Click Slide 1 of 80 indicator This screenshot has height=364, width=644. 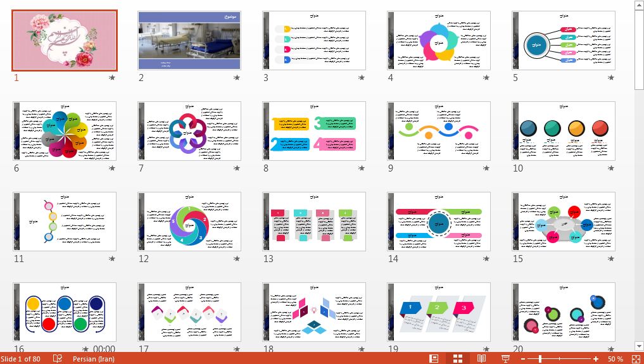[x=21, y=359]
